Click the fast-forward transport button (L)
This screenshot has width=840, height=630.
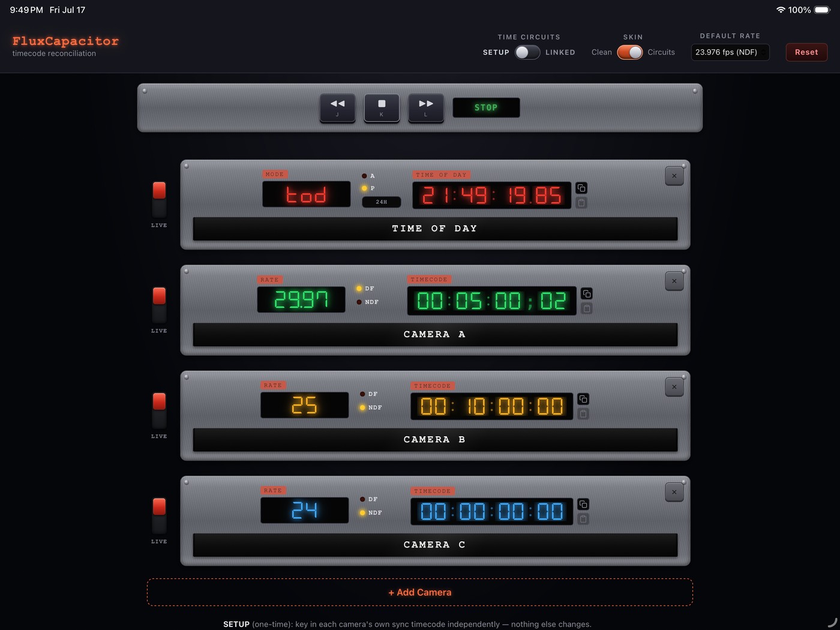pyautogui.click(x=426, y=107)
